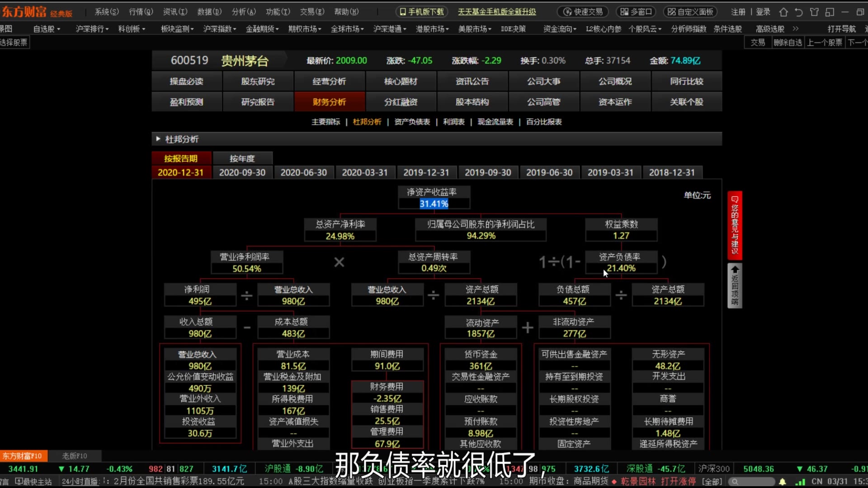Screen dimensions: 868x488
Task: Collapse the 杜邦分析 section triangle
Action: [158, 139]
